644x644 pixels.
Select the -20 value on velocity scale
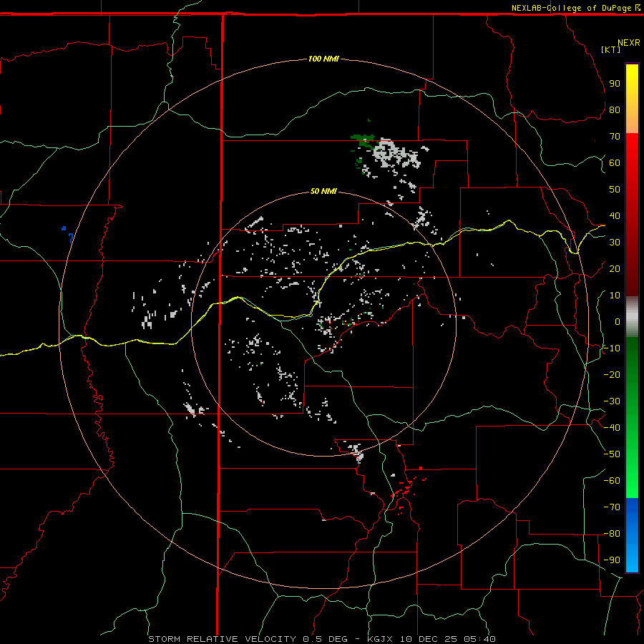612,374
